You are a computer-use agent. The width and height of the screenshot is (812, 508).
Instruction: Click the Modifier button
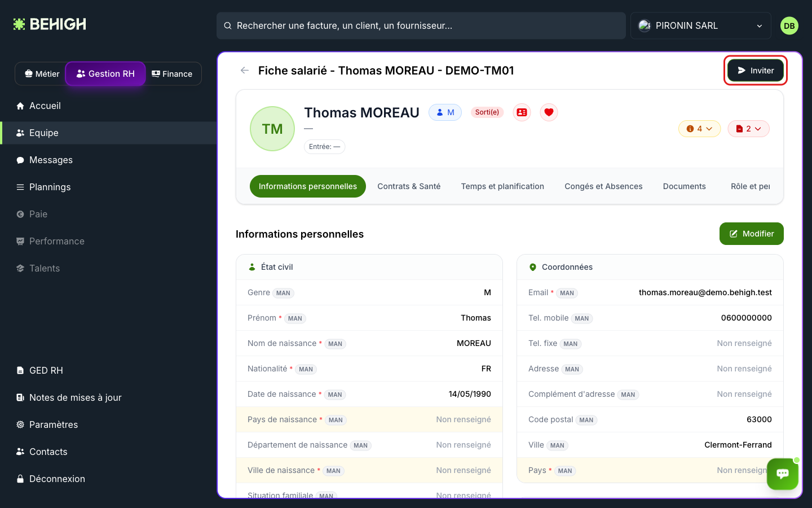click(x=752, y=234)
